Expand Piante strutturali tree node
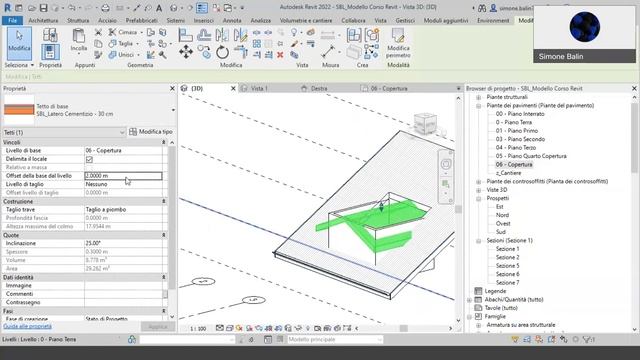 pos(478,97)
